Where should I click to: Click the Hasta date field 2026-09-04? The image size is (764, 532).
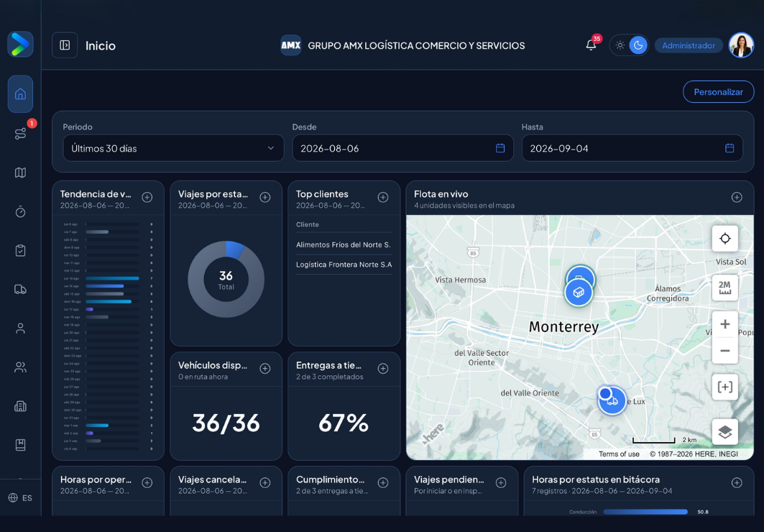[x=632, y=148]
